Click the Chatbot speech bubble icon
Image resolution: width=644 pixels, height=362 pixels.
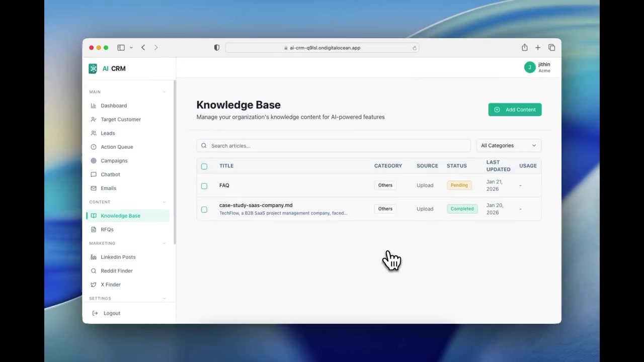(94, 174)
